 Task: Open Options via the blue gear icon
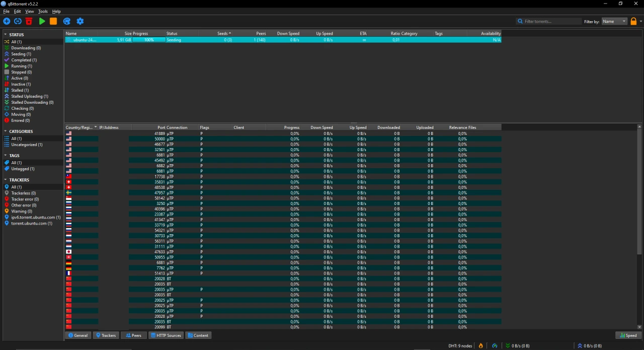[x=80, y=21]
